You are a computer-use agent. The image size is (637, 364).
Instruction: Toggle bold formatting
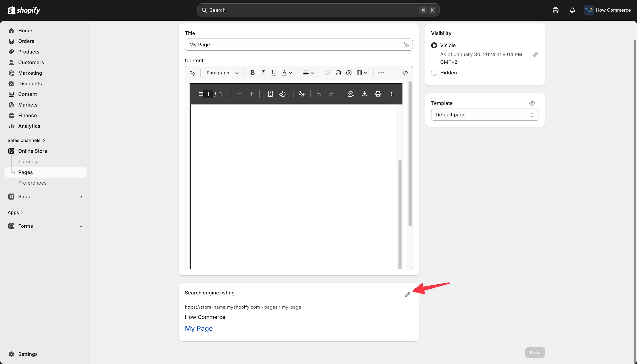click(252, 73)
